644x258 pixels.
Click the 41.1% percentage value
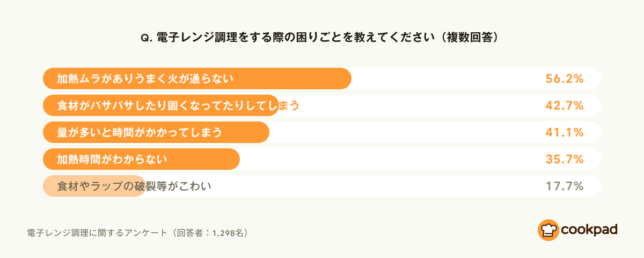coord(565,132)
